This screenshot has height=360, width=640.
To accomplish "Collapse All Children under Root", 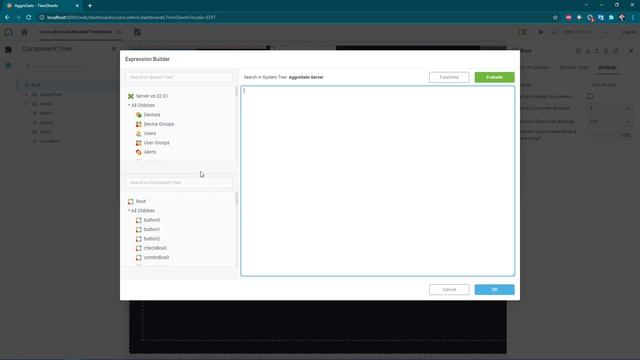I will 129,211.
